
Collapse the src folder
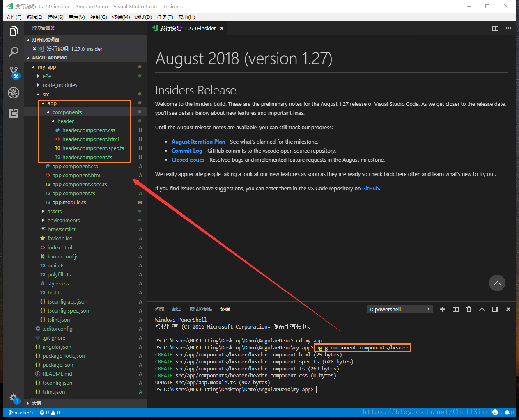click(85, 94)
